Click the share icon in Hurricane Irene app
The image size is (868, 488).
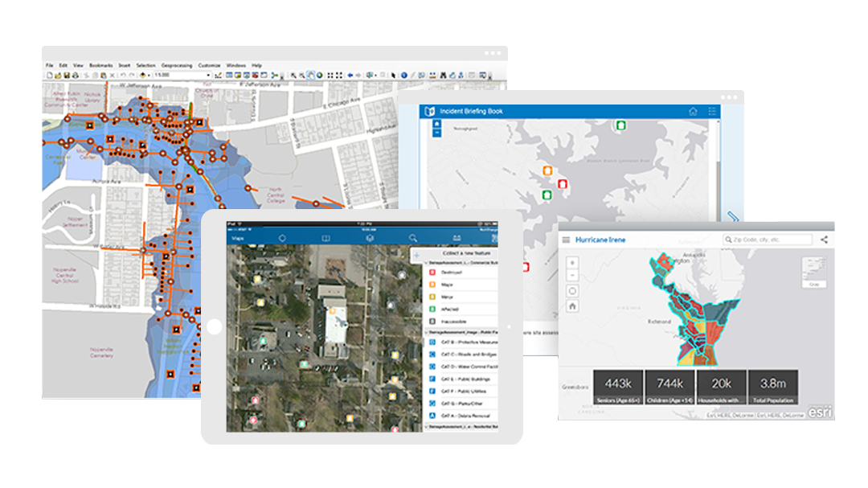(x=825, y=240)
